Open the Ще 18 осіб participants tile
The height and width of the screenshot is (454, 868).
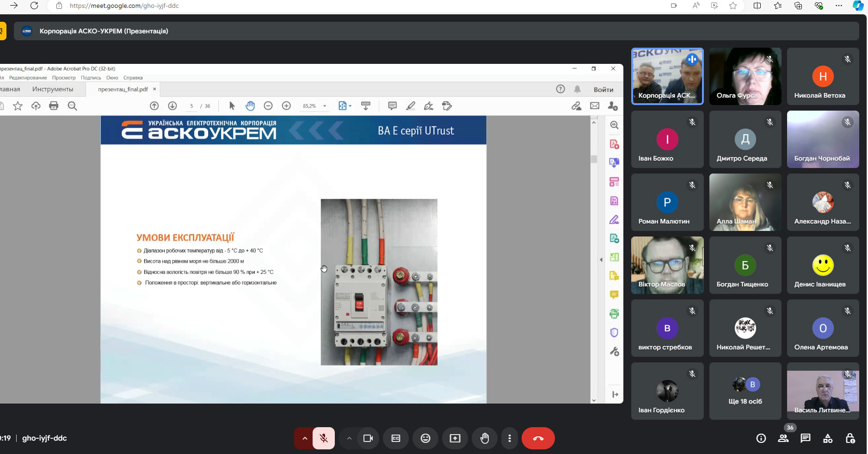pyautogui.click(x=745, y=391)
